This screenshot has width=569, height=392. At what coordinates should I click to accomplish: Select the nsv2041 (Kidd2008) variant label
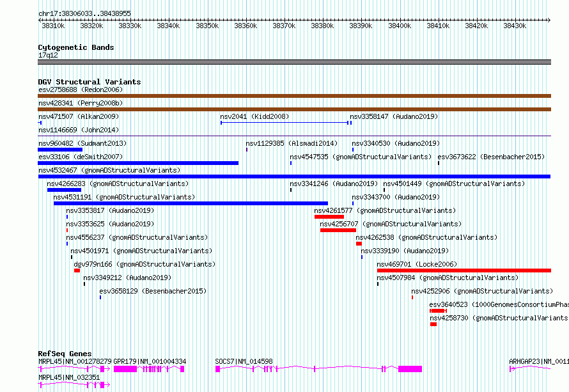click(x=254, y=116)
